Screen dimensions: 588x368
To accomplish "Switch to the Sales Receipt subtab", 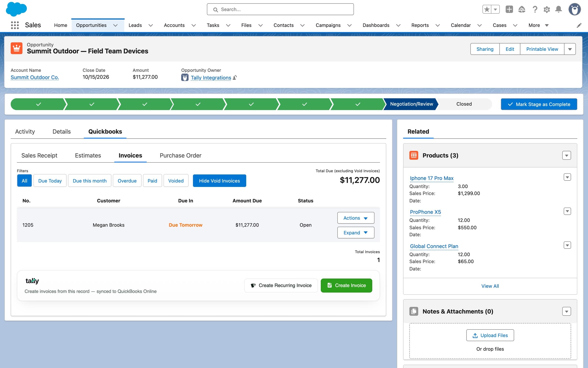I will (x=39, y=155).
